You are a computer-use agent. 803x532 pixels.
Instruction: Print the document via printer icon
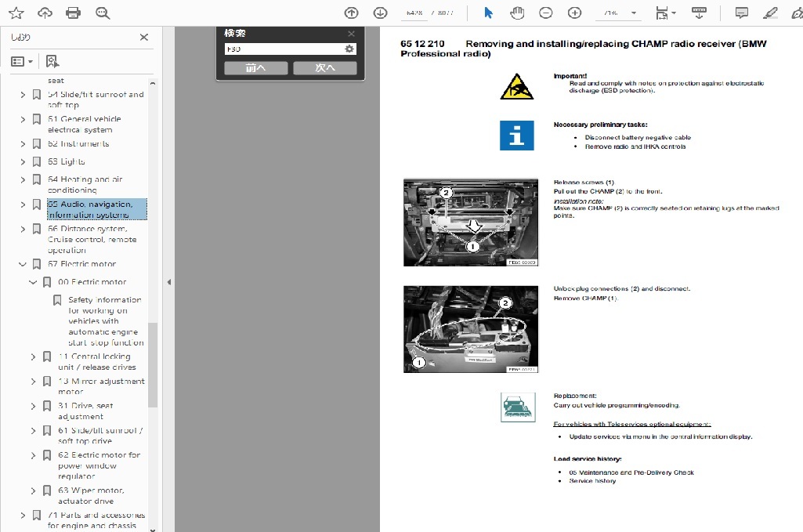pyautogui.click(x=73, y=13)
